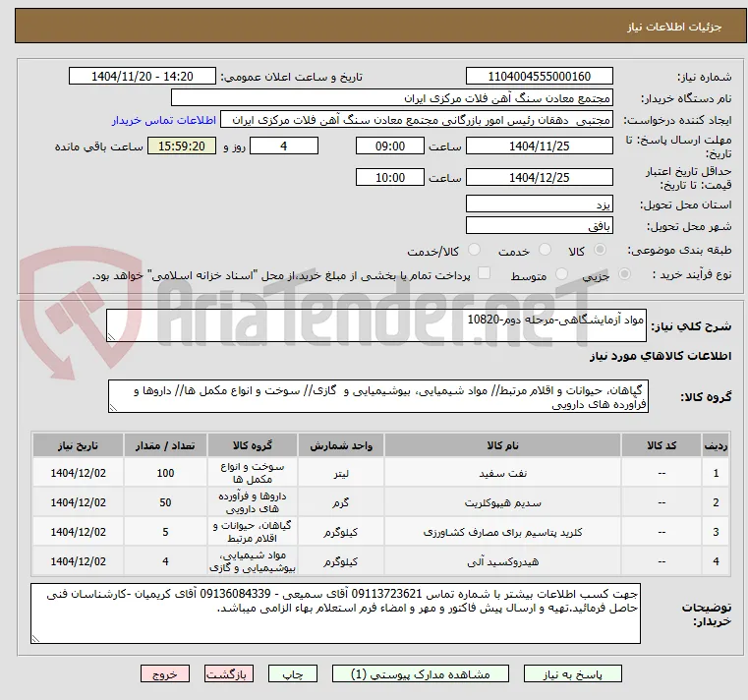Click the 'گروه کالا' column header
Screen dimensions: 748x700
(253, 445)
